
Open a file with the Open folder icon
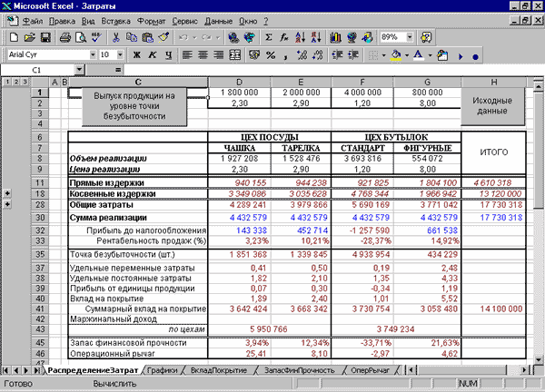pyautogui.click(x=30, y=37)
